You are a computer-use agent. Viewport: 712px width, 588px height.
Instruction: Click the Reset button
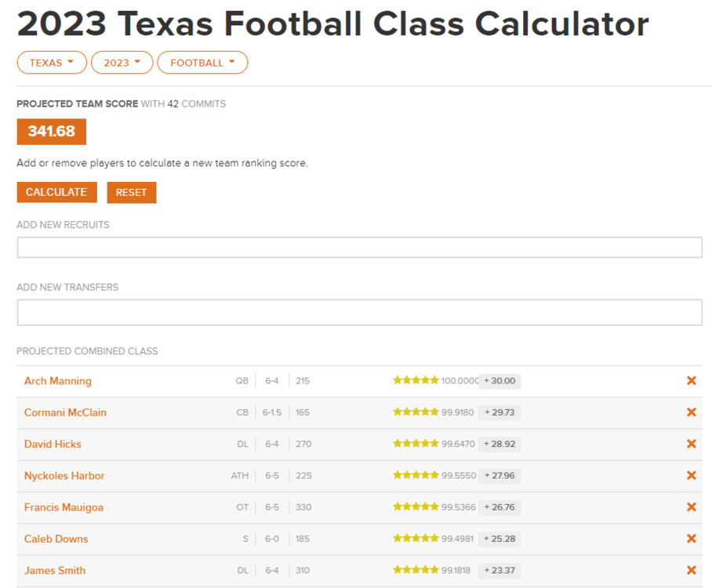132,192
